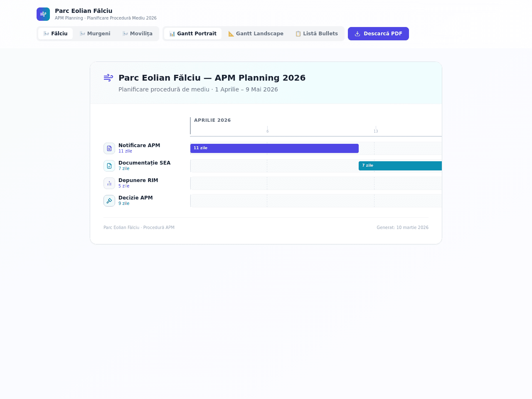Click the 9 zile duration under Decizie APM
Screen dimensions: 532x399
[124, 204]
